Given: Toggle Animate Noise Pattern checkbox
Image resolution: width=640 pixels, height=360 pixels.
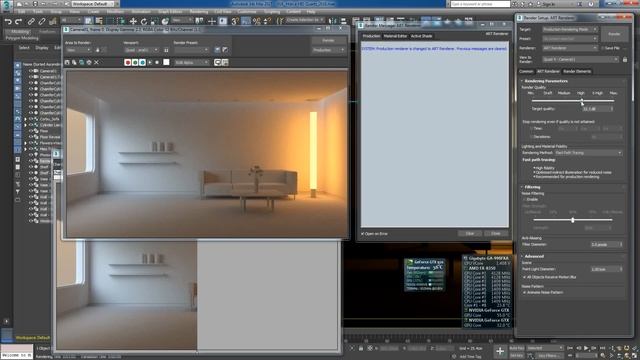Looking at the screenshot, I should pyautogui.click(x=524, y=292).
